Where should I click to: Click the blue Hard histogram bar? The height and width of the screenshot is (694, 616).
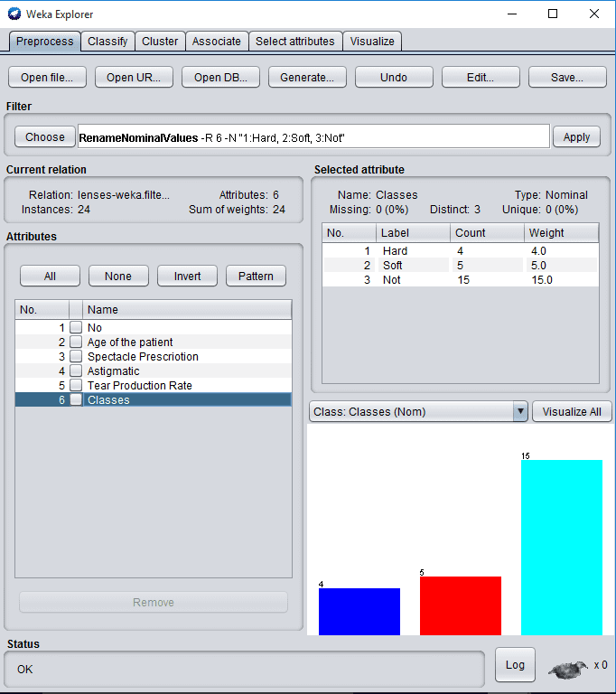pyautogui.click(x=359, y=612)
